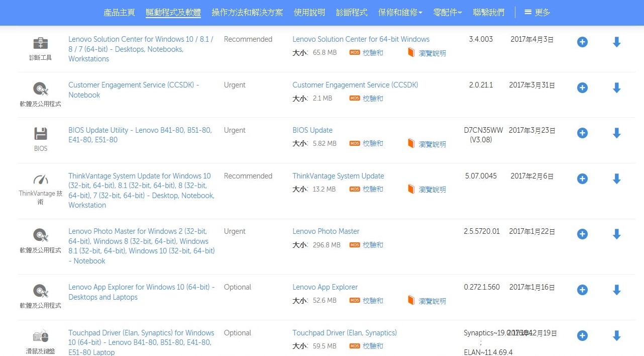Open 使用說明 tab
Screen dimensions: 644x356
(309, 13)
